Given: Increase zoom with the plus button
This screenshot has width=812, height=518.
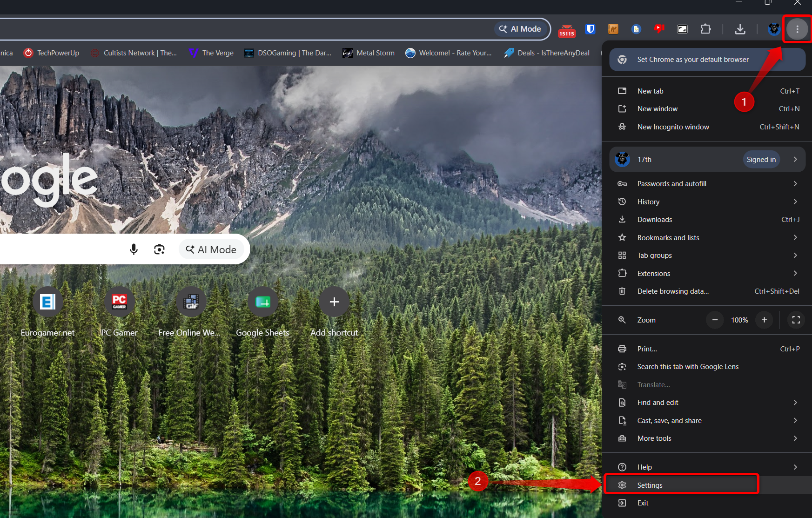Looking at the screenshot, I should [764, 320].
